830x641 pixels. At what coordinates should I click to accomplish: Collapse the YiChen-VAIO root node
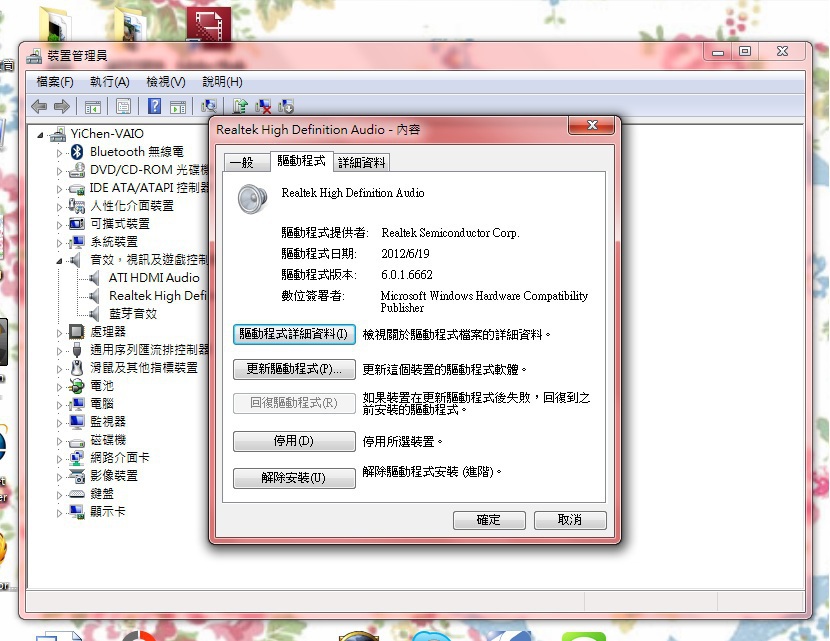coord(40,135)
